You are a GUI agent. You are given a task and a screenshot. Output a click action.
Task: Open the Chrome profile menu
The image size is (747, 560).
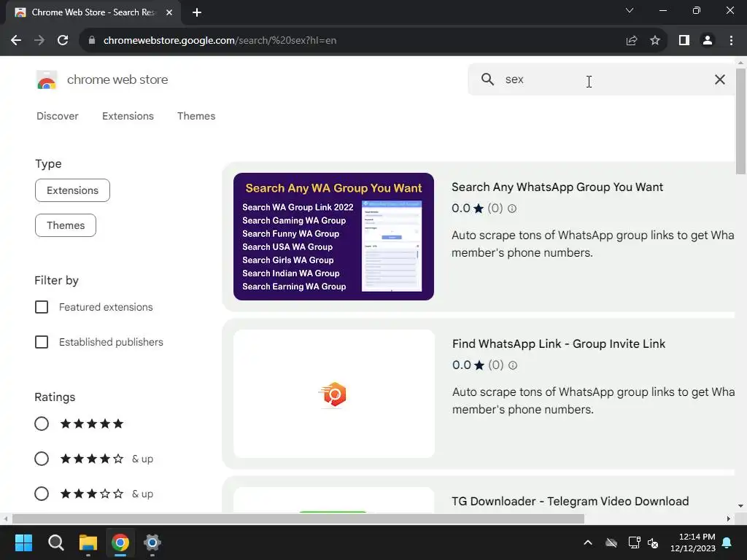click(x=708, y=41)
